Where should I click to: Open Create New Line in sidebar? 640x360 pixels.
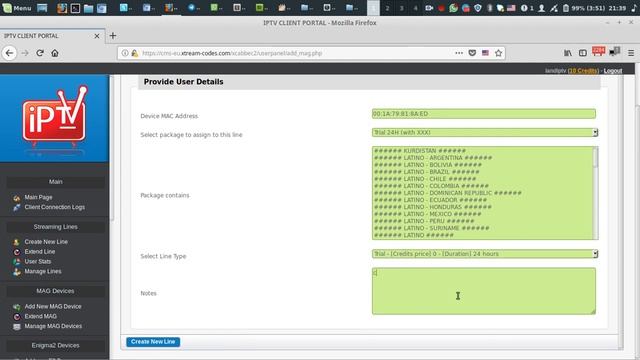(46, 242)
